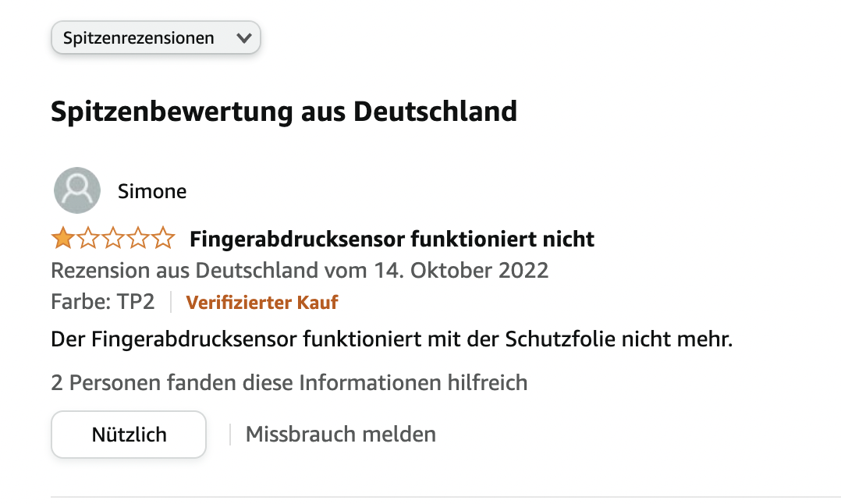Mark the review as Nützlich
This screenshot has width=841, height=504.
click(129, 435)
